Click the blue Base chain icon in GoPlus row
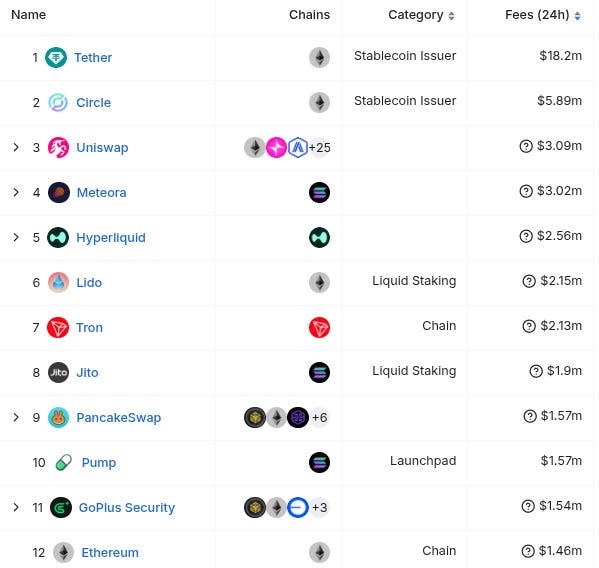This screenshot has height=568, width=599. pyautogui.click(x=298, y=508)
